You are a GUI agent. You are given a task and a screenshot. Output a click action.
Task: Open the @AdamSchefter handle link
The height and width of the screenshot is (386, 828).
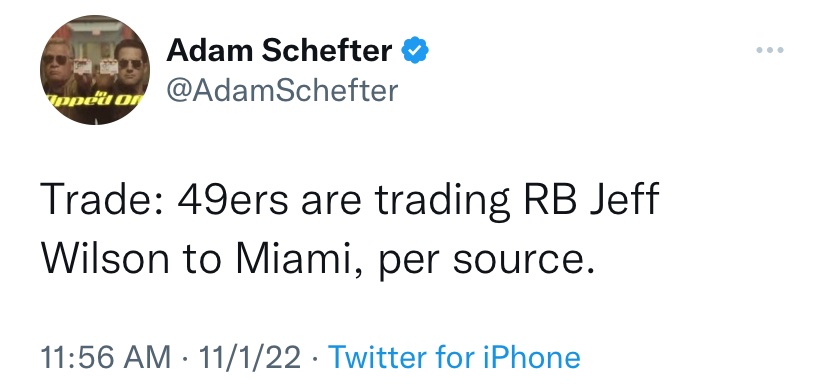coord(282,91)
